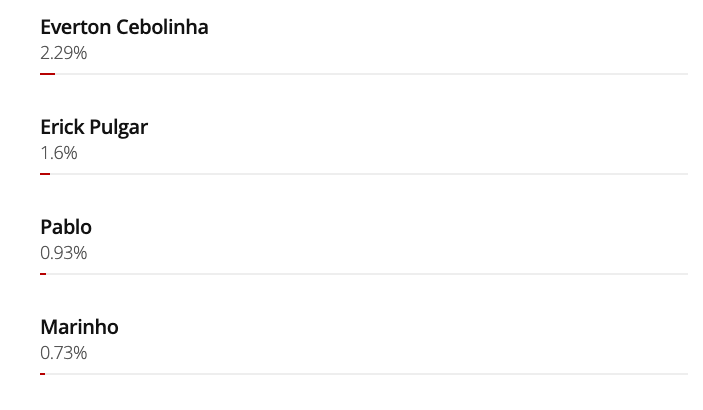Image resolution: width=703 pixels, height=410 pixels.
Task: Click Pablo's red progress fill
Action: click(x=43, y=274)
